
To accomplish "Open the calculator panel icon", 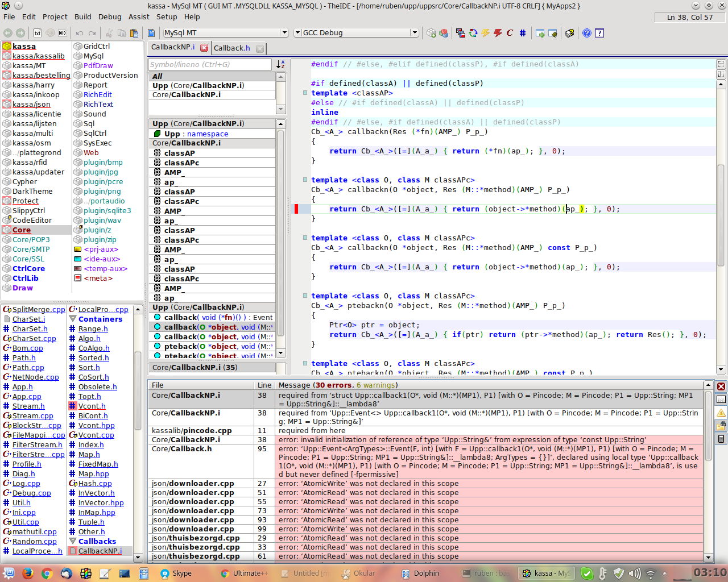I will click(x=721, y=438).
